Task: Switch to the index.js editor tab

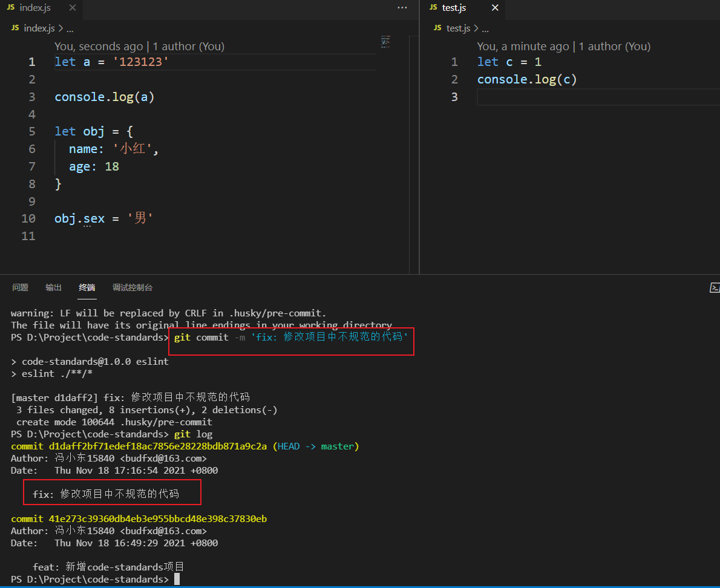Action: (x=35, y=8)
